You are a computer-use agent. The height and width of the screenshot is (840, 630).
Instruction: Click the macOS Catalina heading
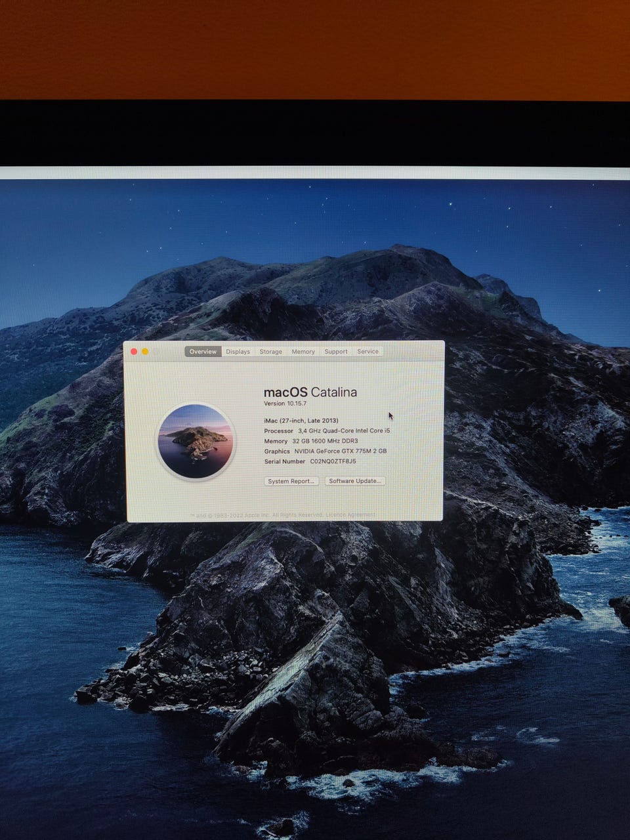(x=310, y=392)
